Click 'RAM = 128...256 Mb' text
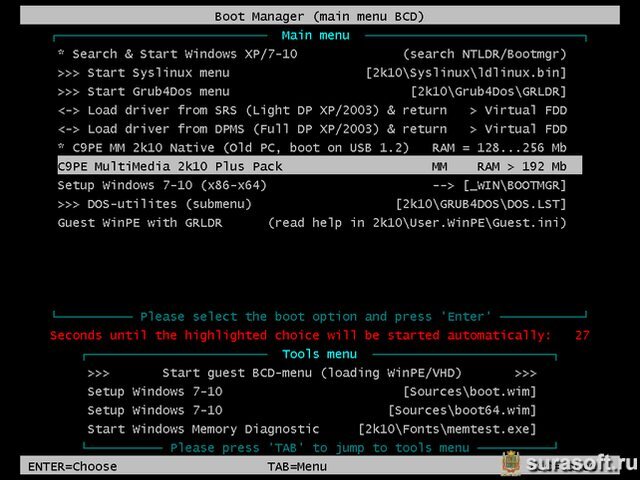 pyautogui.click(x=500, y=148)
